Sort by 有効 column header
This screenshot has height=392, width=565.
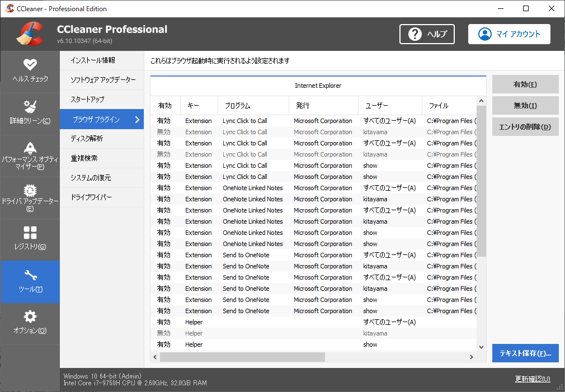(x=165, y=106)
